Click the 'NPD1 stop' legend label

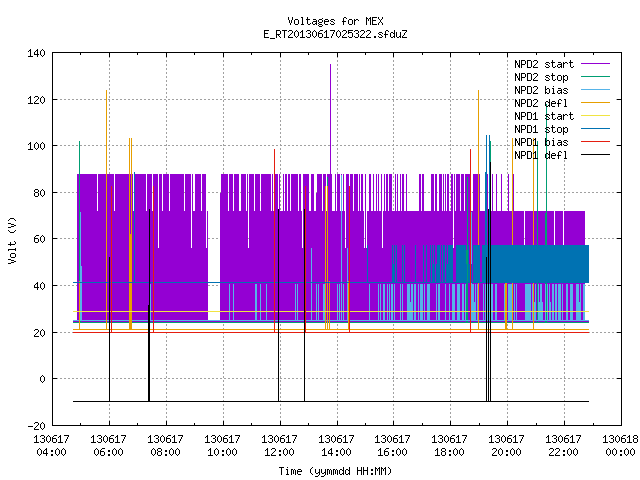point(541,129)
